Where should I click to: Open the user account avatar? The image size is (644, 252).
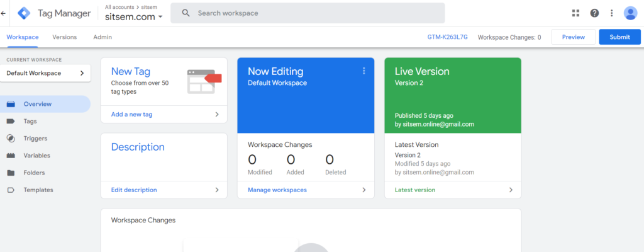[630, 13]
